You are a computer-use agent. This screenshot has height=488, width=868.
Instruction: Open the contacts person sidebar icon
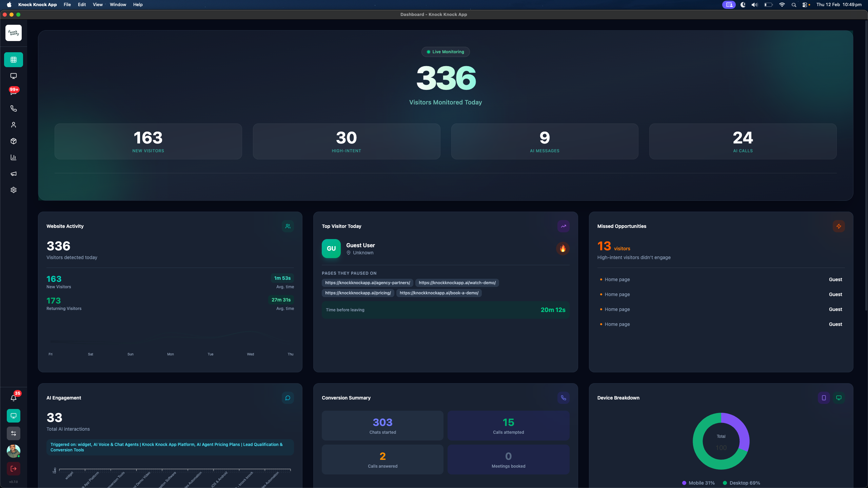(14, 125)
